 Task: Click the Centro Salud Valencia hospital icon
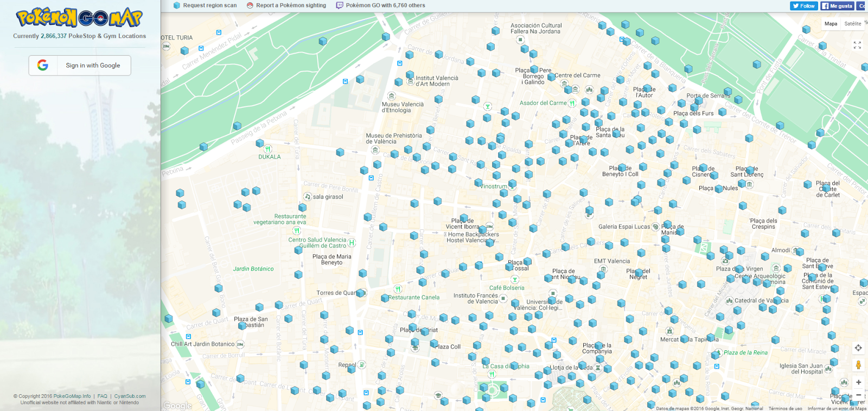352,242
